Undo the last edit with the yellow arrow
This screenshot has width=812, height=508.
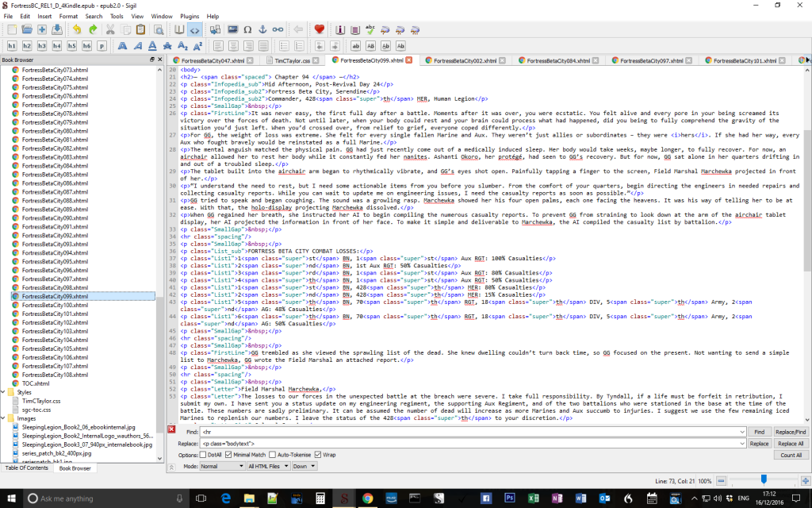[x=77, y=30]
